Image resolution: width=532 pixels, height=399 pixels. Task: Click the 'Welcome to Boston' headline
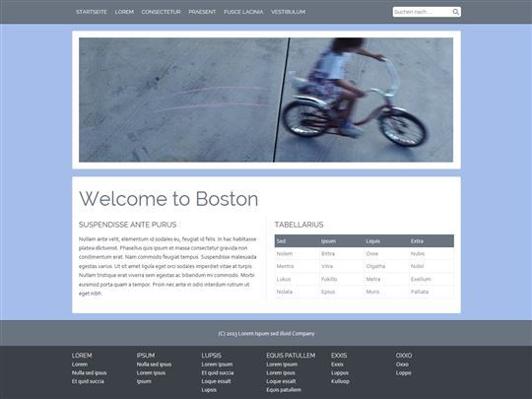click(168, 199)
